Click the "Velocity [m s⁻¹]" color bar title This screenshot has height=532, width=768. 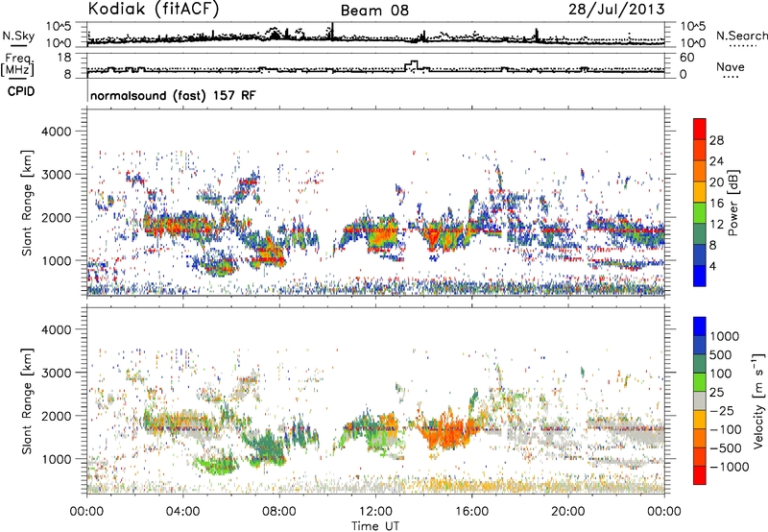tap(758, 401)
